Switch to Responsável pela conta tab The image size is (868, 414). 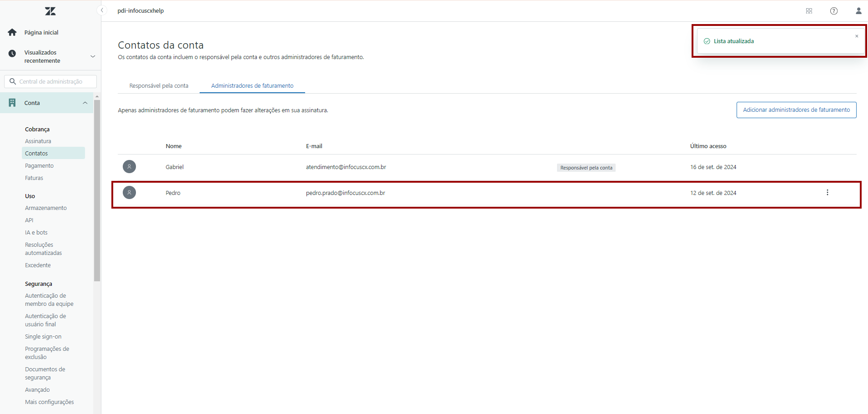pyautogui.click(x=159, y=86)
